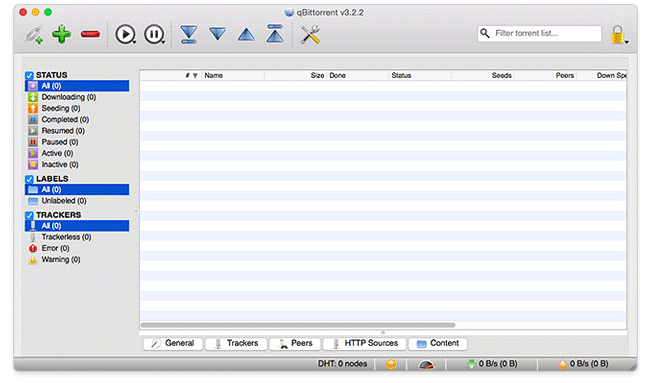650x383 pixels.
Task: Sort by the # queue column header
Action: pyautogui.click(x=170, y=75)
